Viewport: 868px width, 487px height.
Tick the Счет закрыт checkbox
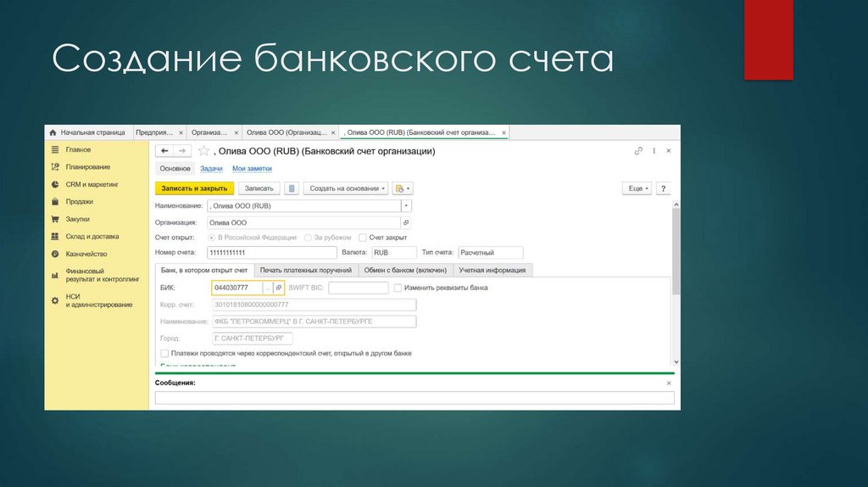click(x=363, y=238)
